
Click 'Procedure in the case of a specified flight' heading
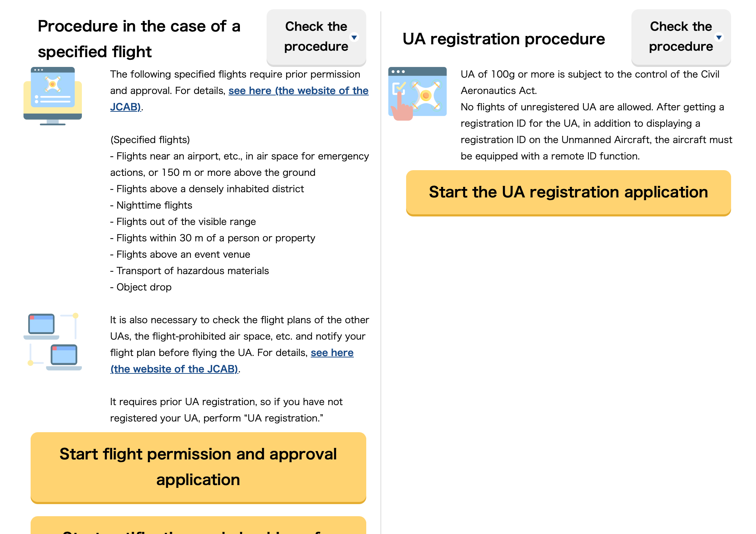(139, 39)
